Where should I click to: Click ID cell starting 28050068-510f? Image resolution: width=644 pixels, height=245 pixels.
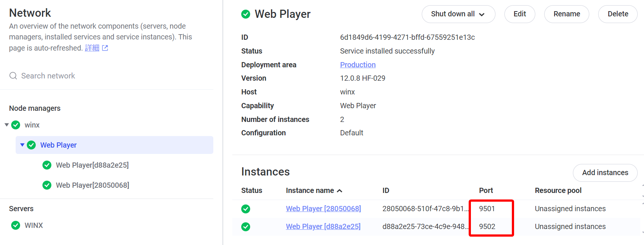425,209
